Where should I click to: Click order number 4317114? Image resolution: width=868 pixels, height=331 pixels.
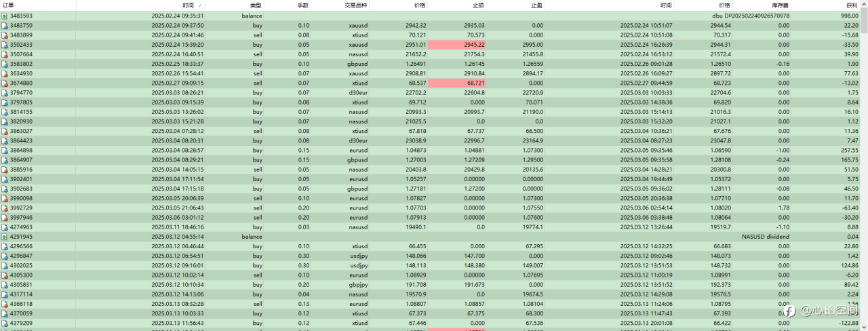[x=21, y=294]
